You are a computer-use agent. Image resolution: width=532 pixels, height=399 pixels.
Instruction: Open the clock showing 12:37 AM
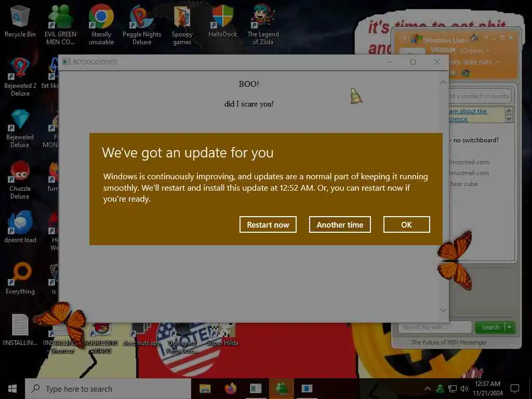[488, 389]
